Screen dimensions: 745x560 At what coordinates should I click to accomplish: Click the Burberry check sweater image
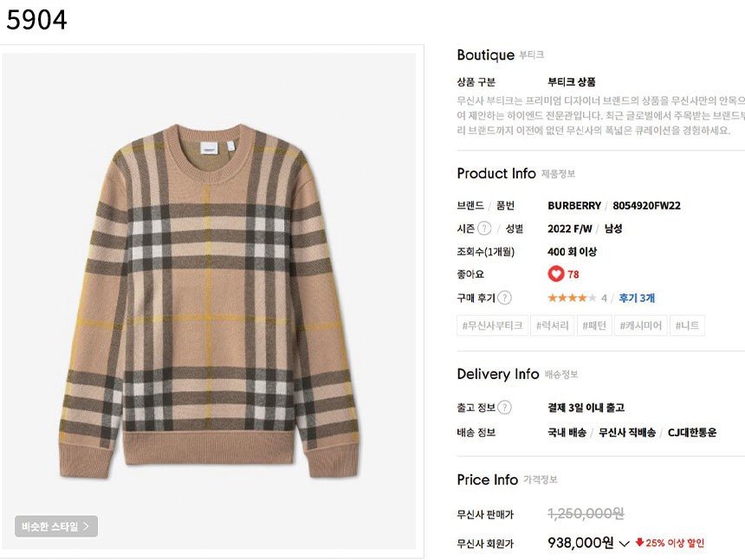point(209,301)
